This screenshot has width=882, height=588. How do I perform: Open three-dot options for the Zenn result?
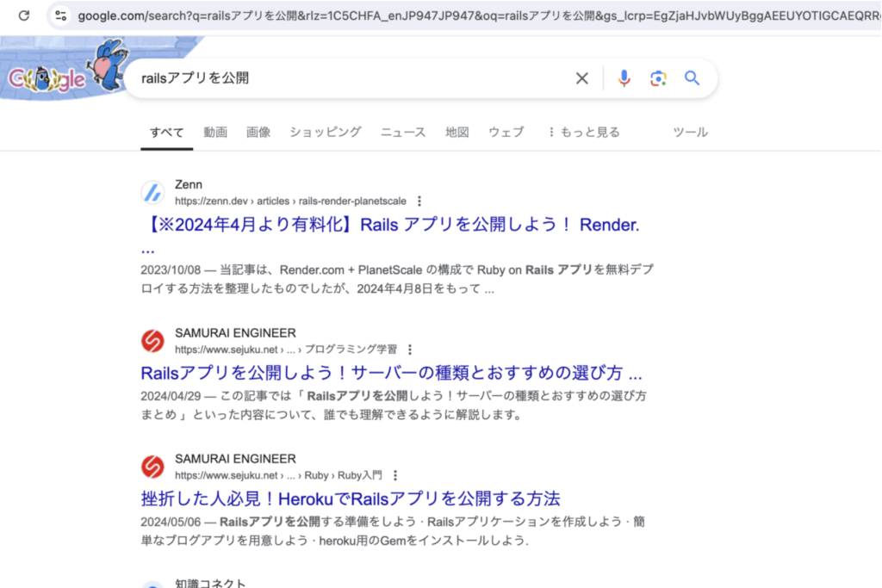419,201
